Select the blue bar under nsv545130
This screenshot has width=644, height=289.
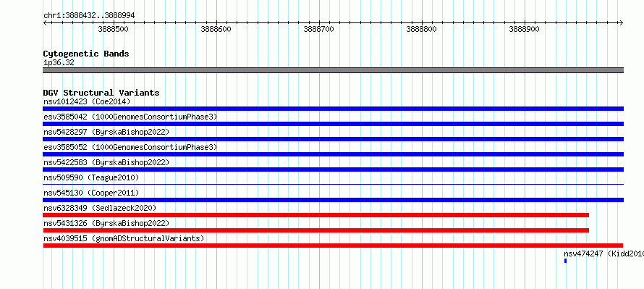click(x=333, y=200)
